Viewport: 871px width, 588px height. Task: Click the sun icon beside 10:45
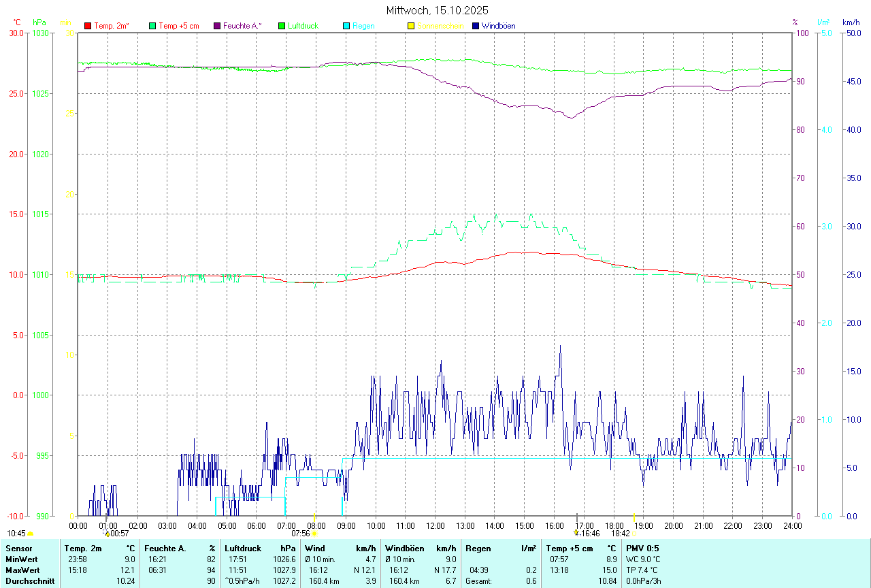[31, 534]
